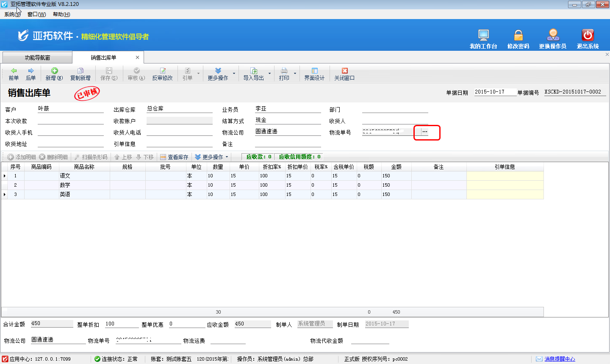The image size is (610, 364).
Task: Click the 前单 previous document arrow icon
Action: [14, 71]
